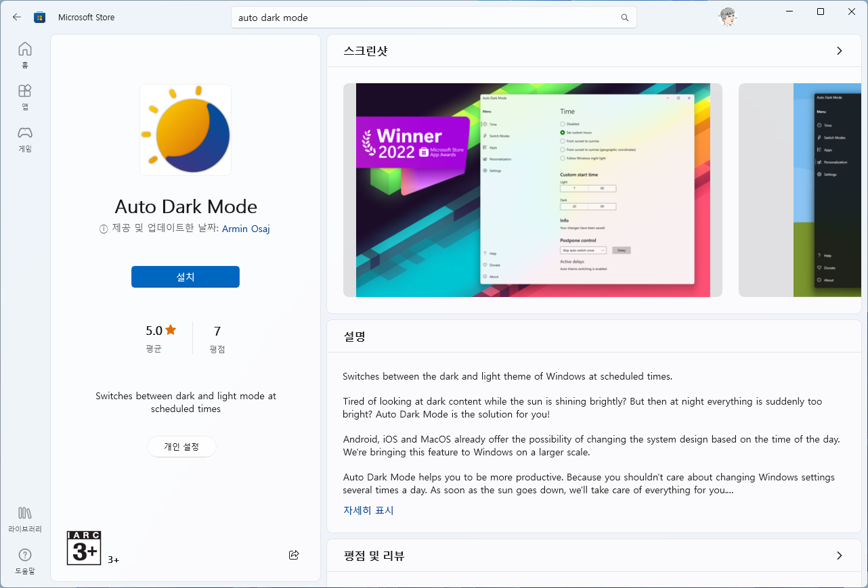Image resolution: width=868 pixels, height=588 pixels.
Task: Expand the 평점 및 리뷰 section chevron
Action: (x=840, y=556)
